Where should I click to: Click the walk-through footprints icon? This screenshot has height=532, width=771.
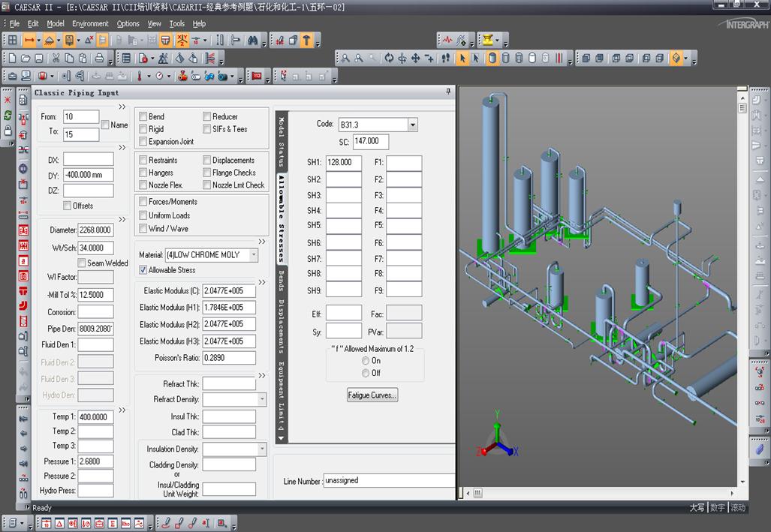(445, 59)
